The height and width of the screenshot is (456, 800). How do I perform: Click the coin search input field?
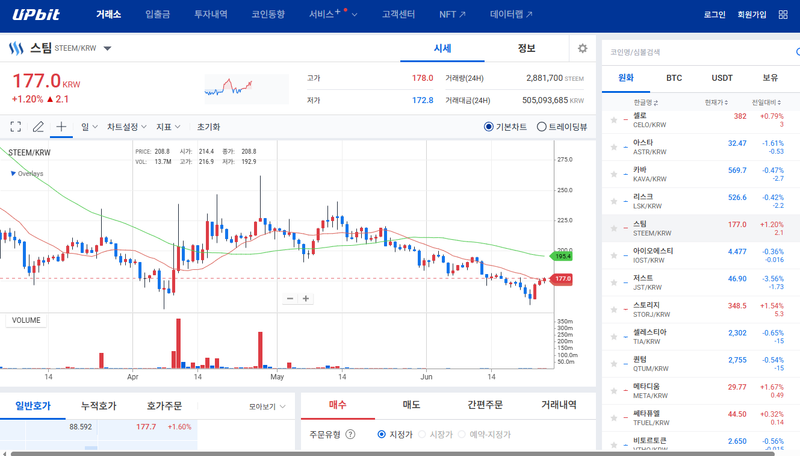tap(700, 52)
